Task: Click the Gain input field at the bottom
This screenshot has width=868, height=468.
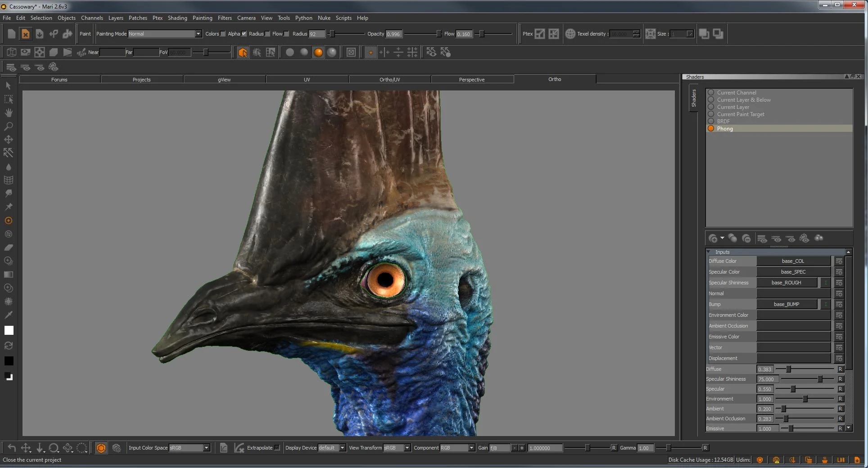Action: tap(500, 448)
